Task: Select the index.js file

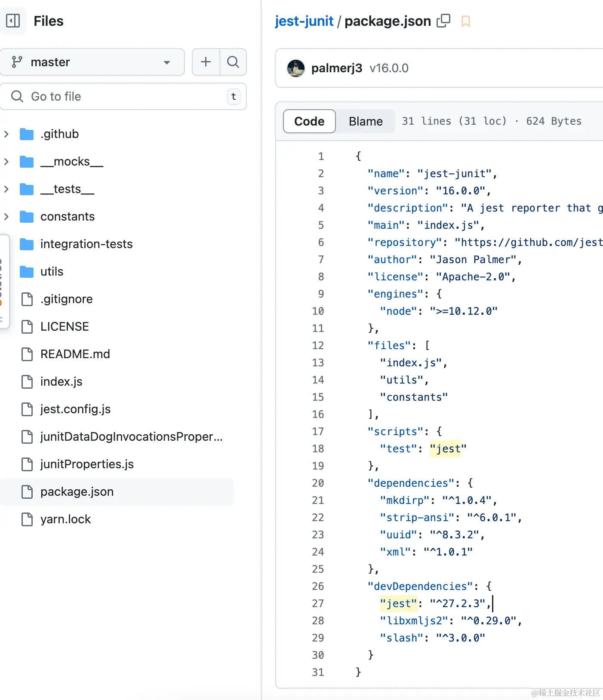Action: click(x=62, y=382)
